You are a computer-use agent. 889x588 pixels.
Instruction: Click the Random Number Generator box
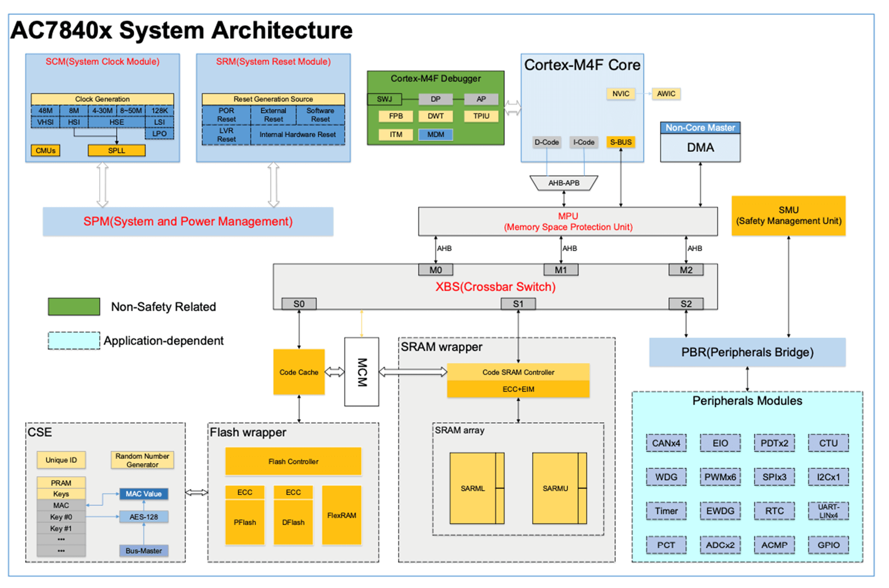coord(142,460)
